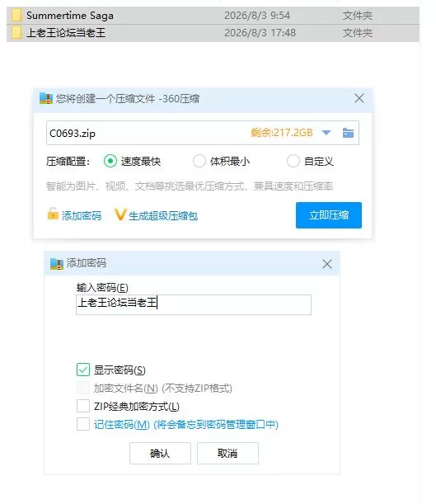436x504 pixels.
Task: Click the archive icon in 添加密码 title bar
Action: pos(57,264)
